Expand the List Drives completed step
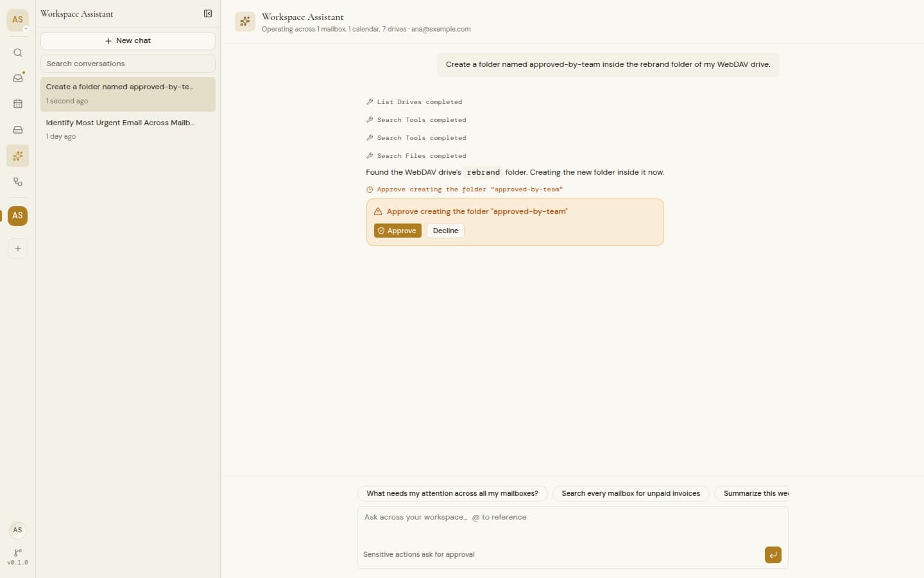 414,102
